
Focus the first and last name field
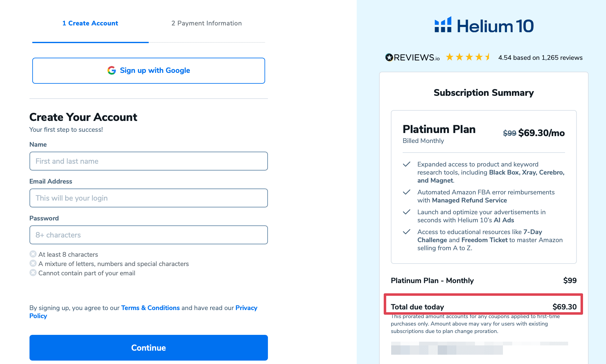pyautogui.click(x=148, y=161)
